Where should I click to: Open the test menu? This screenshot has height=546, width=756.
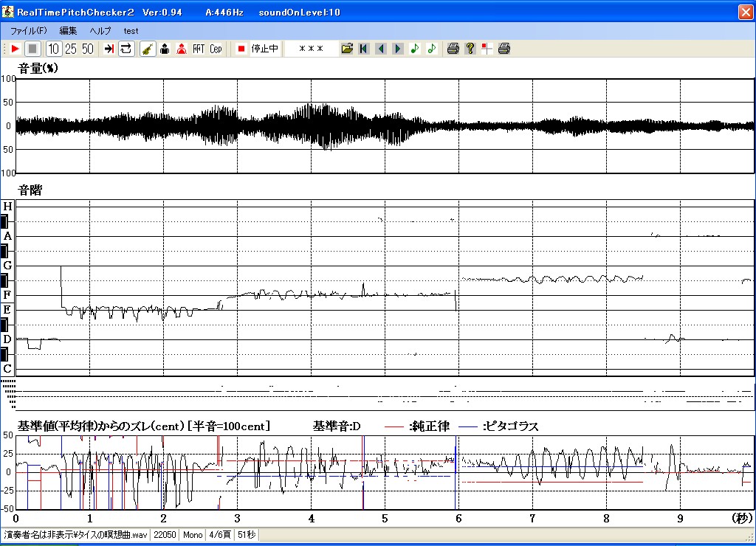(131, 31)
